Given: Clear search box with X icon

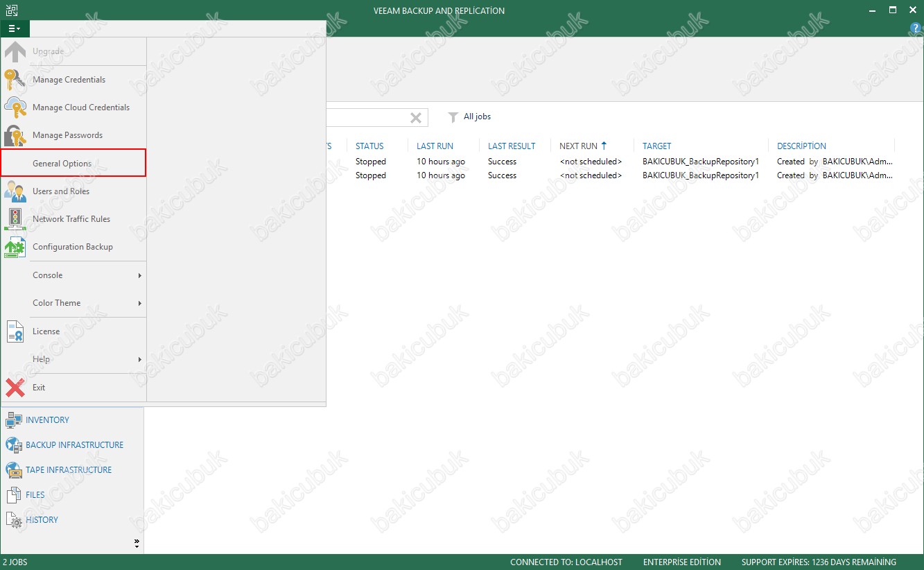Looking at the screenshot, I should 416,118.
